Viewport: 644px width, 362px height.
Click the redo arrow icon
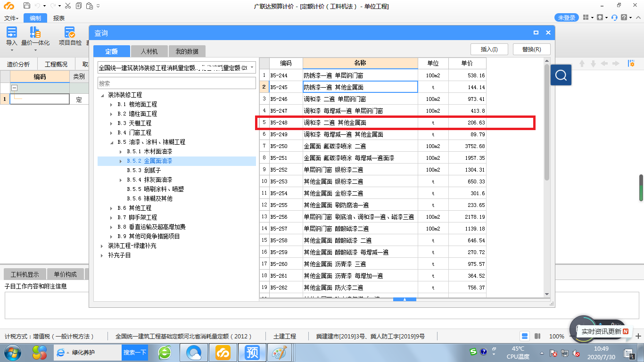53,6
